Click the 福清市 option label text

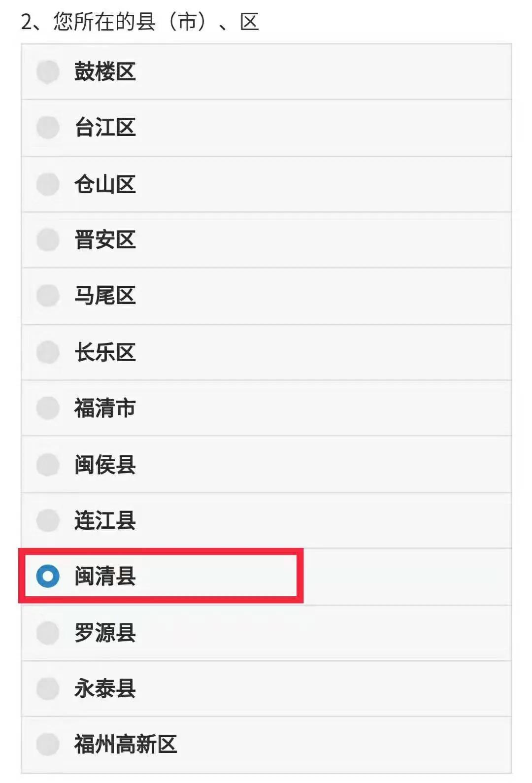(x=105, y=409)
